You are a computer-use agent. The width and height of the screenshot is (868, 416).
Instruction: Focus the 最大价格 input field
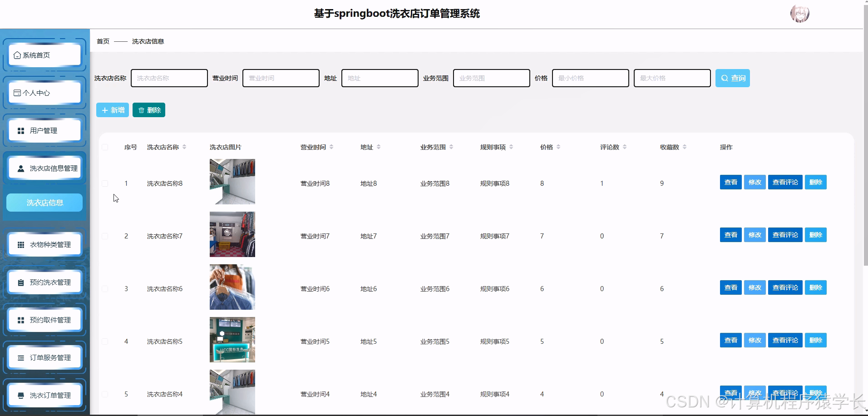tap(672, 78)
